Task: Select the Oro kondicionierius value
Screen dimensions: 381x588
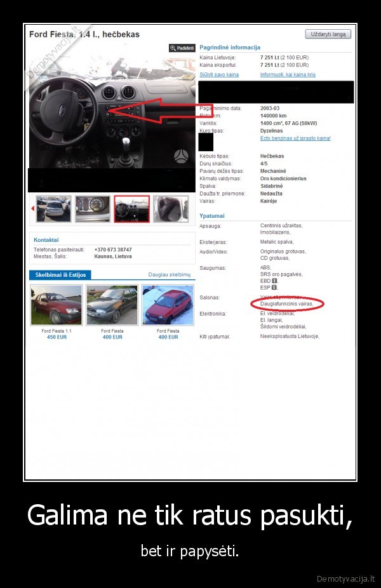Action: point(283,178)
